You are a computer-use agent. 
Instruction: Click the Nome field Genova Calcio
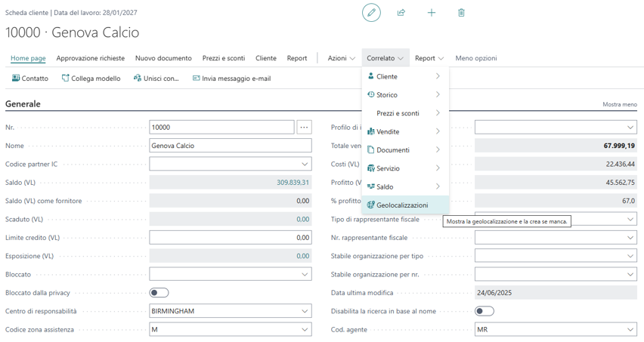tap(231, 146)
